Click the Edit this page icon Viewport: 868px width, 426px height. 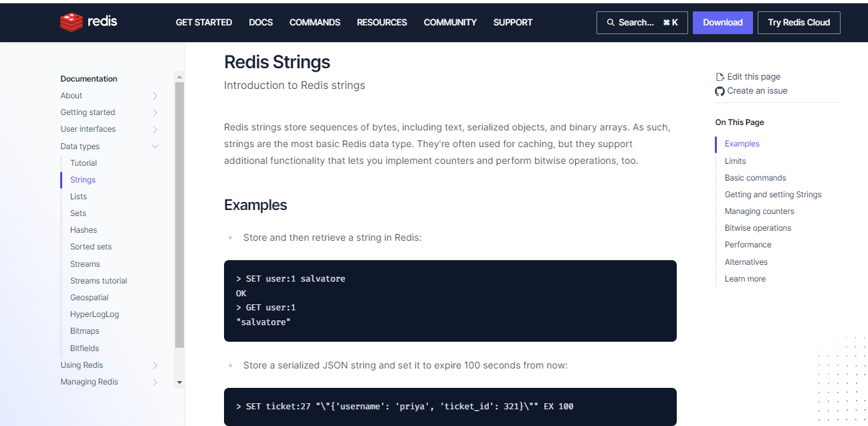click(720, 77)
